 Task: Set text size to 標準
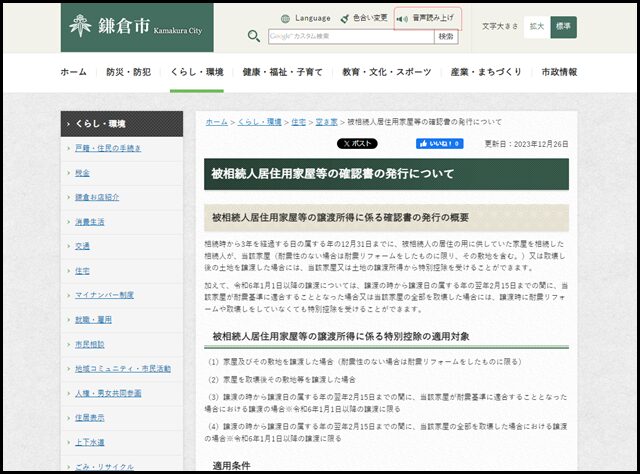tap(563, 27)
